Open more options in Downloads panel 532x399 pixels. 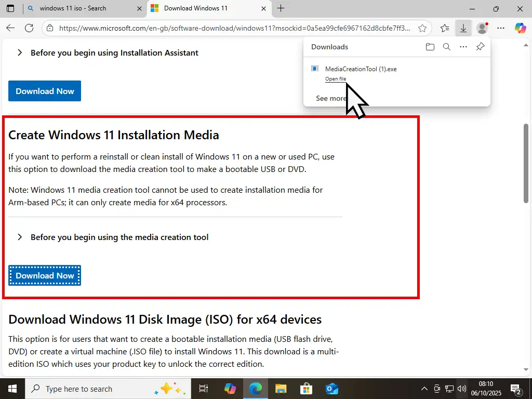tap(463, 47)
